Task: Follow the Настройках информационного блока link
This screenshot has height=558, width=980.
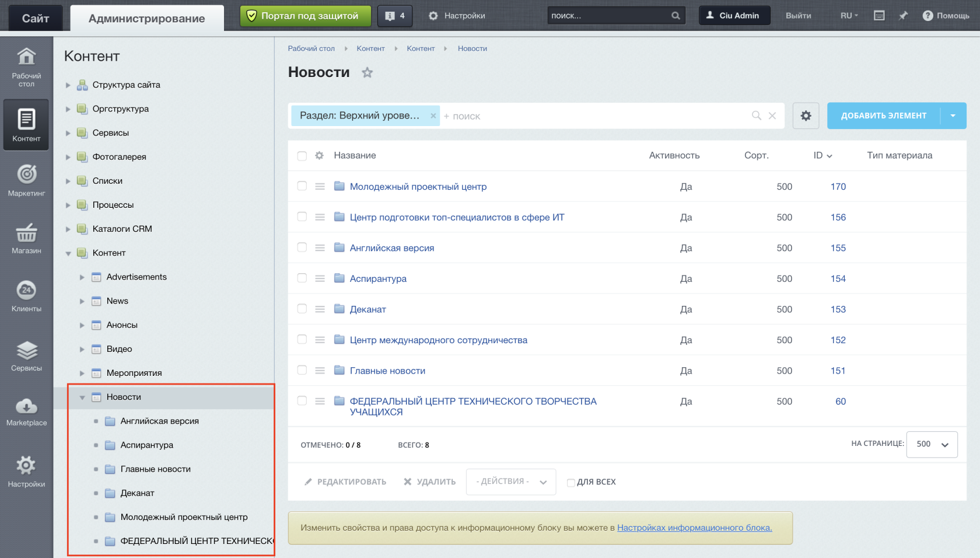Action: (x=694, y=528)
